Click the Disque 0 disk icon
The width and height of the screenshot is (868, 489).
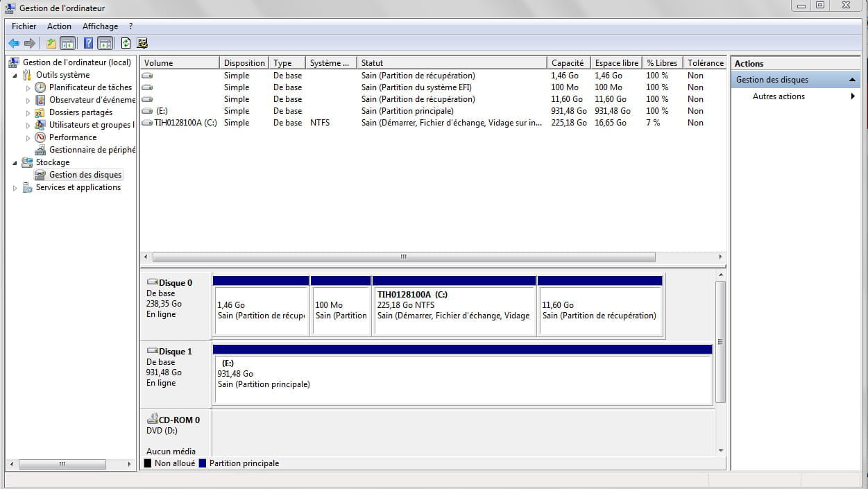click(x=153, y=282)
